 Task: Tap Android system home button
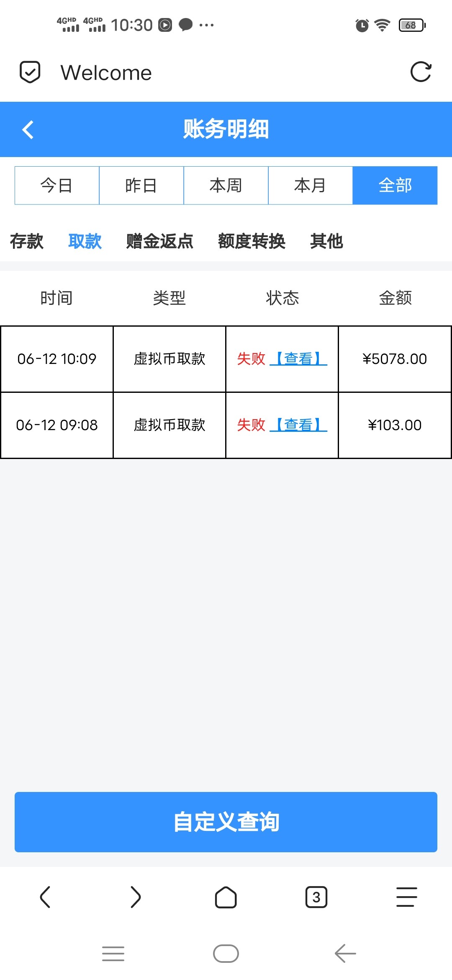(226, 954)
